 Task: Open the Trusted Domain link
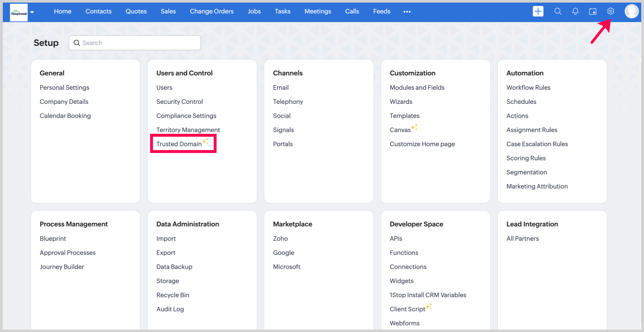click(179, 144)
